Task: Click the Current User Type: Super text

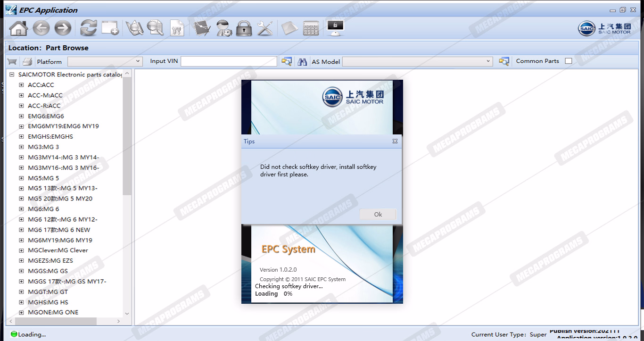Action: (x=509, y=334)
